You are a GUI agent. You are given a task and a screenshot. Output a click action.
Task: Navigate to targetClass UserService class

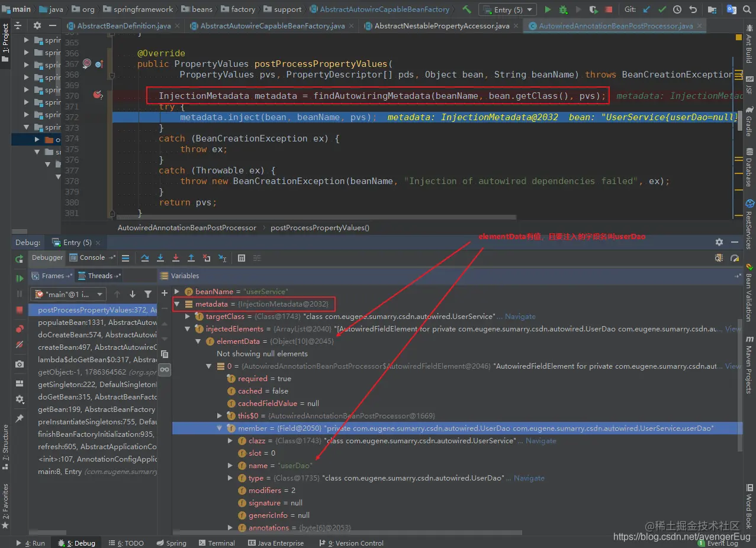click(520, 317)
